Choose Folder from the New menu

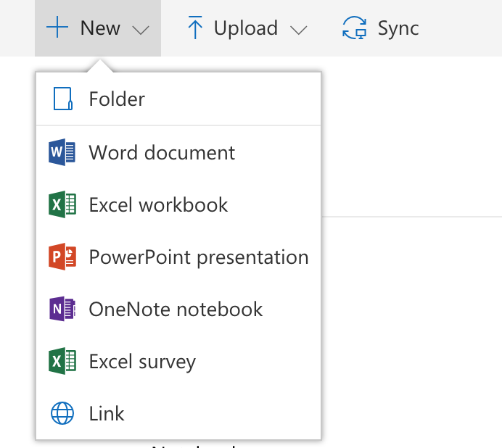click(x=117, y=99)
